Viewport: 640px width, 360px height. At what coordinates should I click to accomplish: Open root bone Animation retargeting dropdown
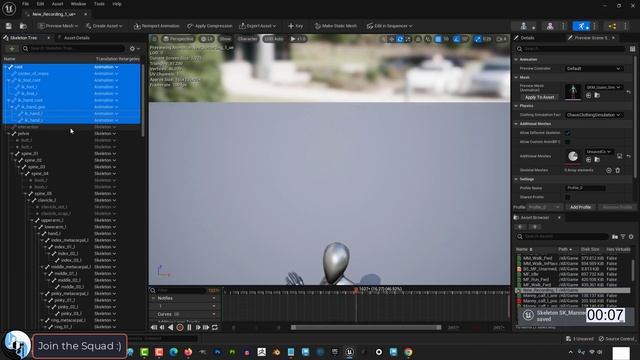point(106,67)
